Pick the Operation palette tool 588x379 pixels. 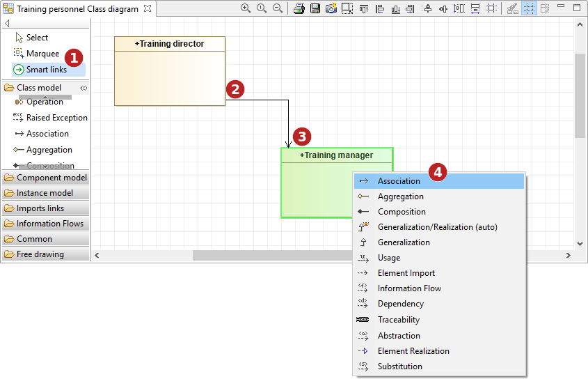(45, 102)
